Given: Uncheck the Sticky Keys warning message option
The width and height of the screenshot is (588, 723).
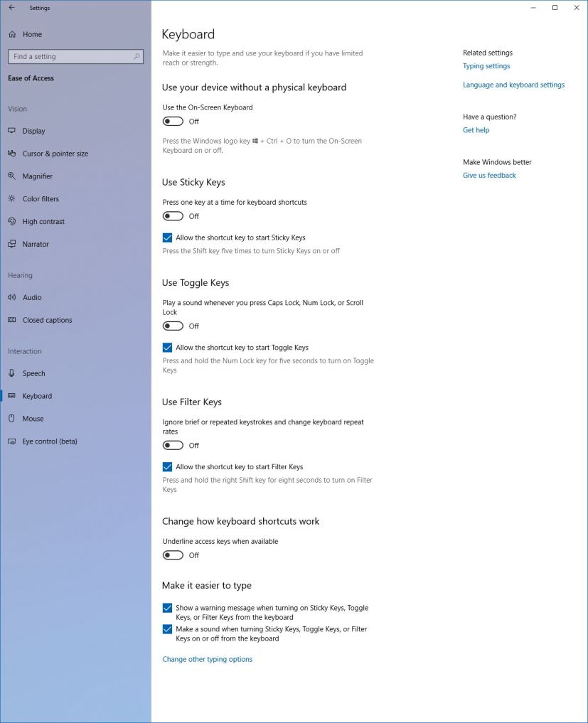Looking at the screenshot, I should [167, 608].
